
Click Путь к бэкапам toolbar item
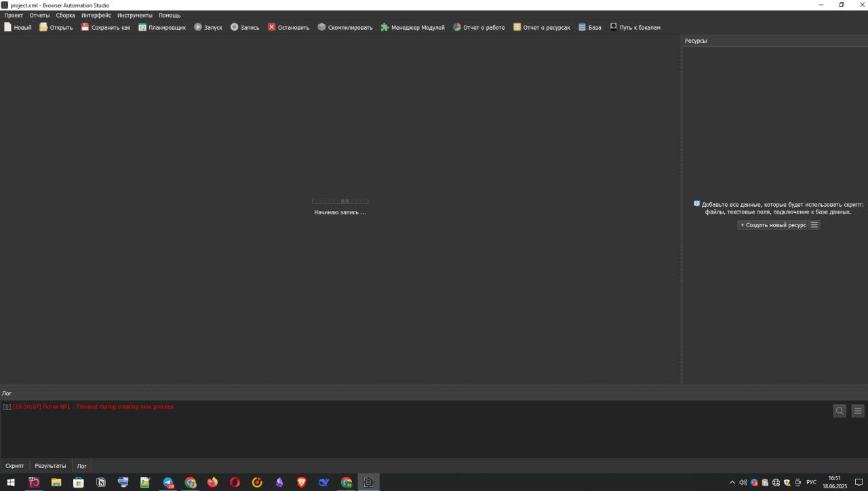pos(614,27)
